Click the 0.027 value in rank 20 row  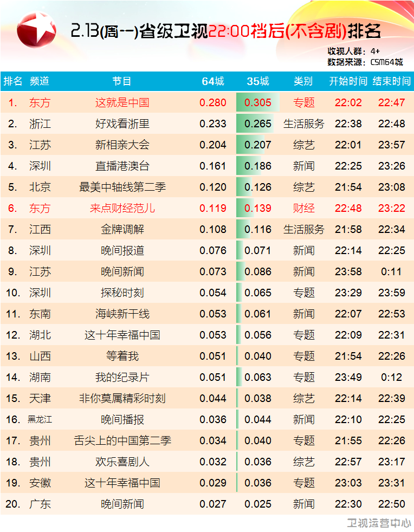(213, 504)
